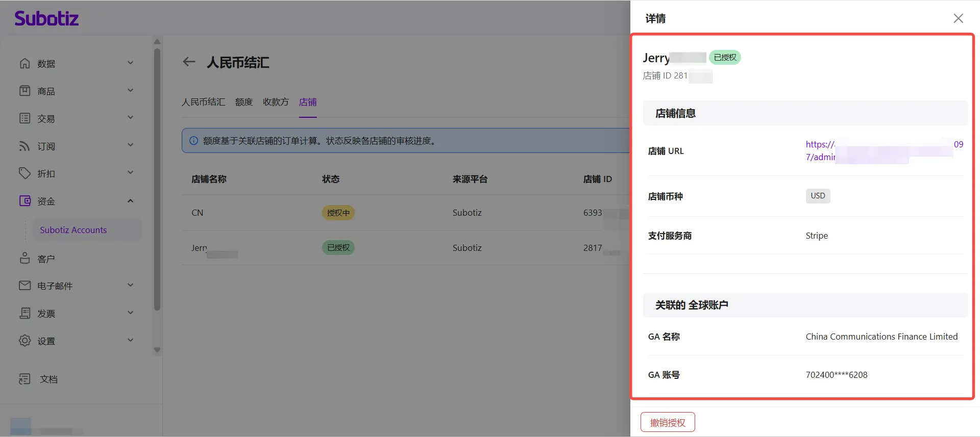Click the info icon in the notice banner
This screenshot has height=437, width=980.
pyautogui.click(x=193, y=141)
